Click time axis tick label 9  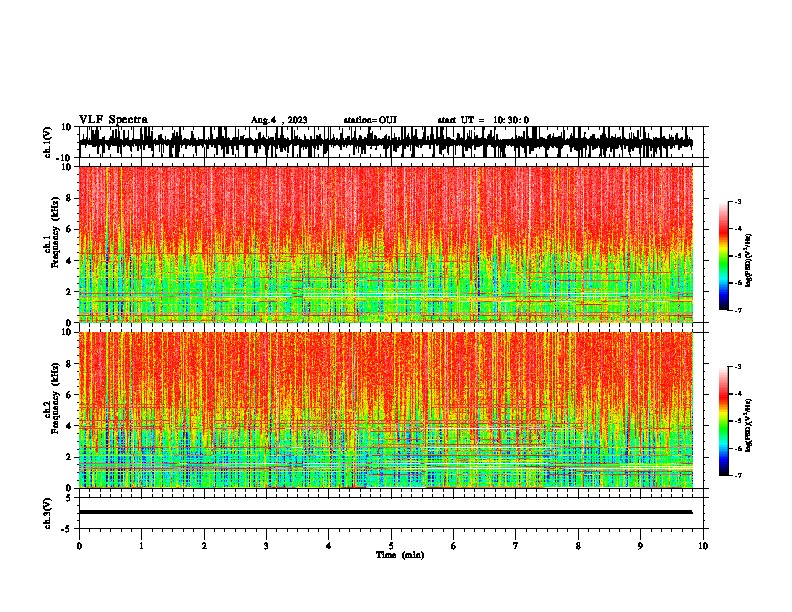(640, 546)
